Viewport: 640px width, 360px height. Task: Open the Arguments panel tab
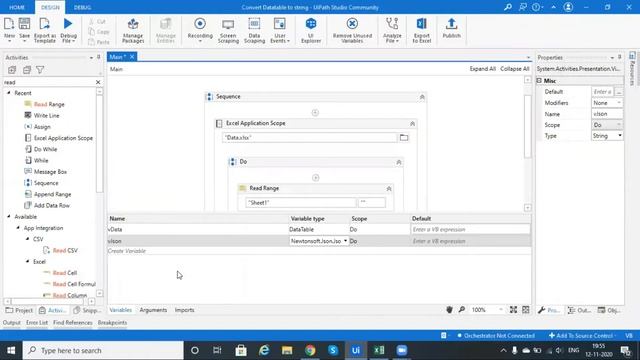(153, 310)
